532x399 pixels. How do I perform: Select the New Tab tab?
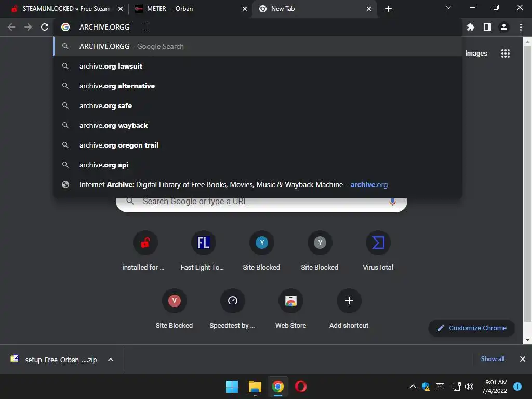pos(314,9)
